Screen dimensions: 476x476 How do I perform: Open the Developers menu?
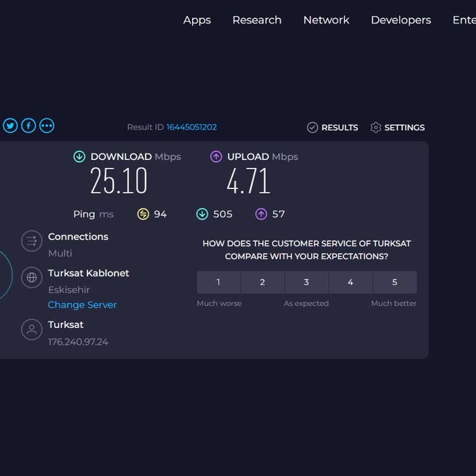tap(401, 20)
